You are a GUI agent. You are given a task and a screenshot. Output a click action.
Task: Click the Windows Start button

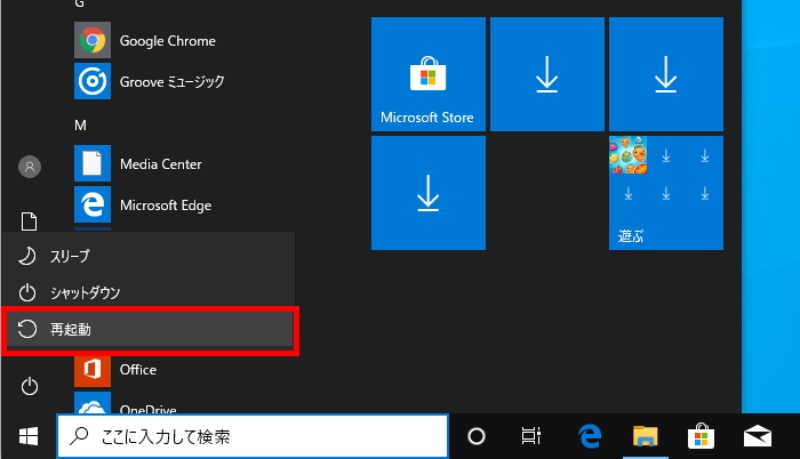click(x=28, y=436)
